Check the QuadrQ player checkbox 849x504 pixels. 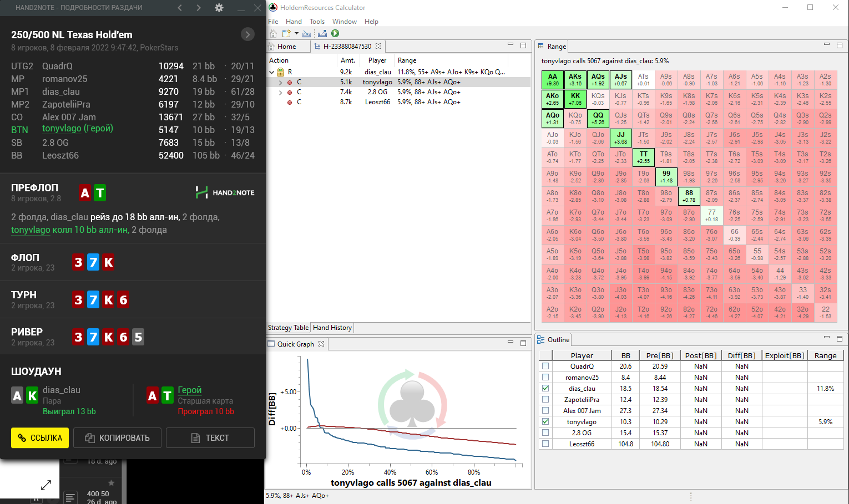[545, 366]
